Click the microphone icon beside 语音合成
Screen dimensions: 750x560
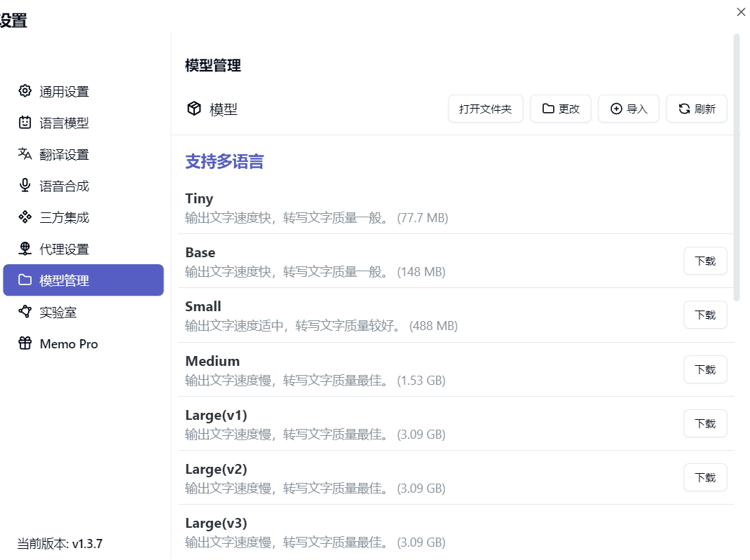[x=25, y=186]
